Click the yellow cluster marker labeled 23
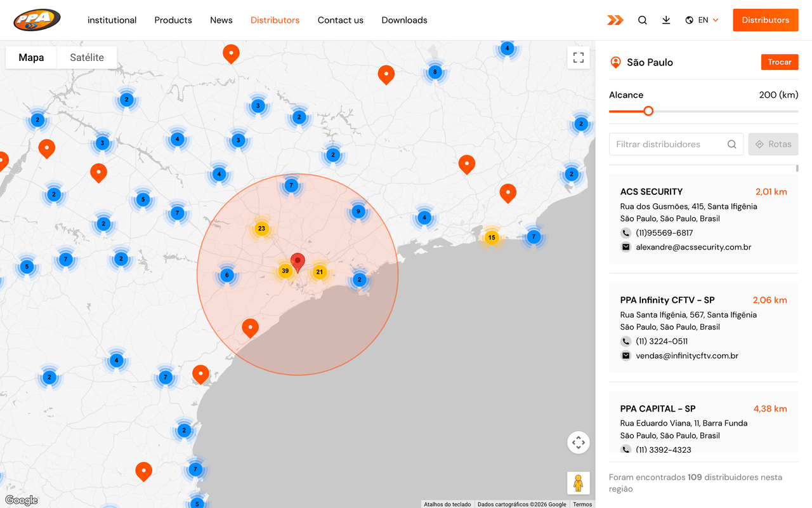The height and width of the screenshot is (508, 812). point(261,229)
